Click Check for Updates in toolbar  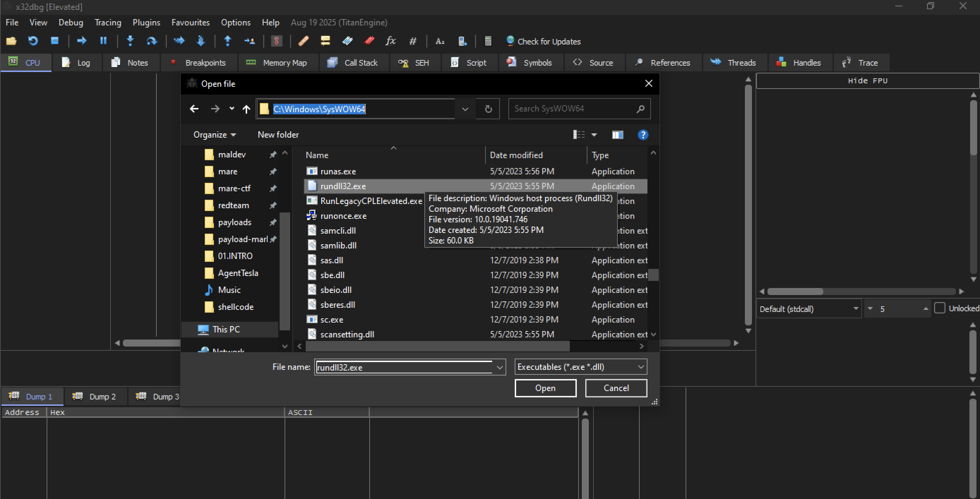pos(543,41)
